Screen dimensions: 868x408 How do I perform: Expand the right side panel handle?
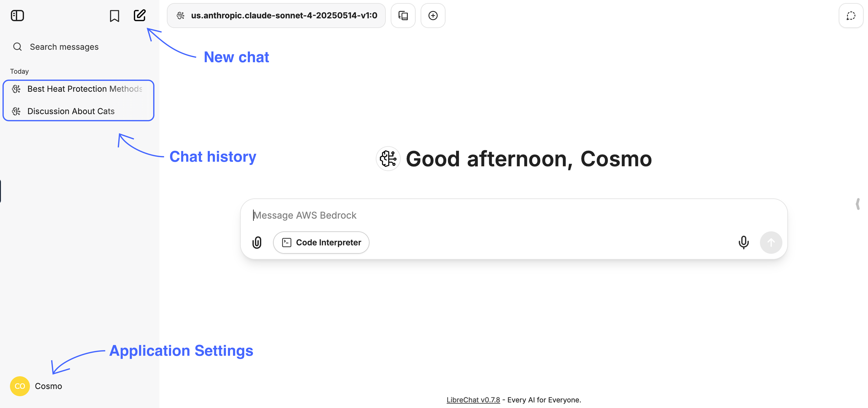point(858,204)
